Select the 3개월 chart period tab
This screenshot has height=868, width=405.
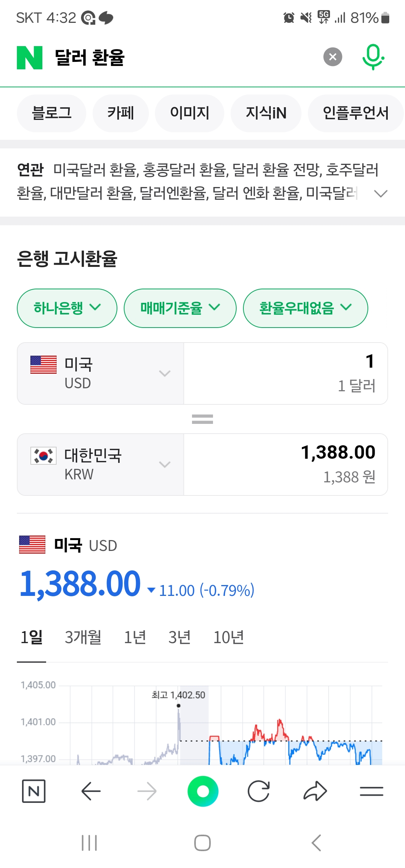pyautogui.click(x=83, y=637)
